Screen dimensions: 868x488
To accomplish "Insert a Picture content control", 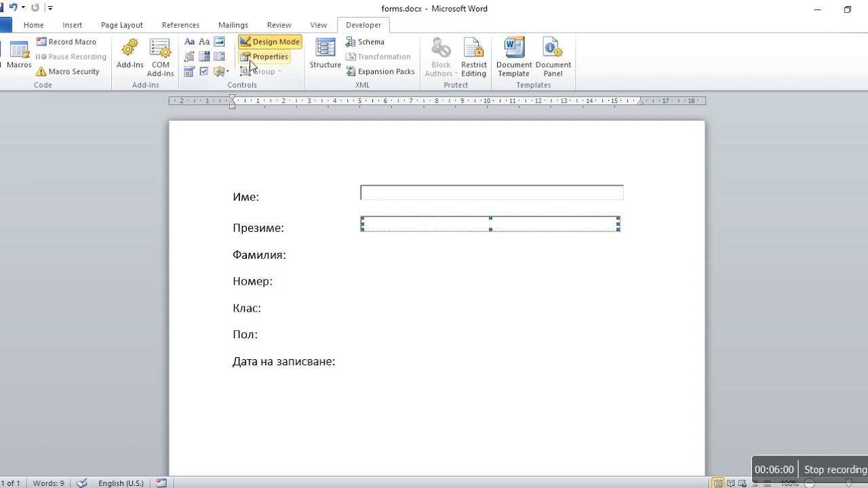I will 219,42.
